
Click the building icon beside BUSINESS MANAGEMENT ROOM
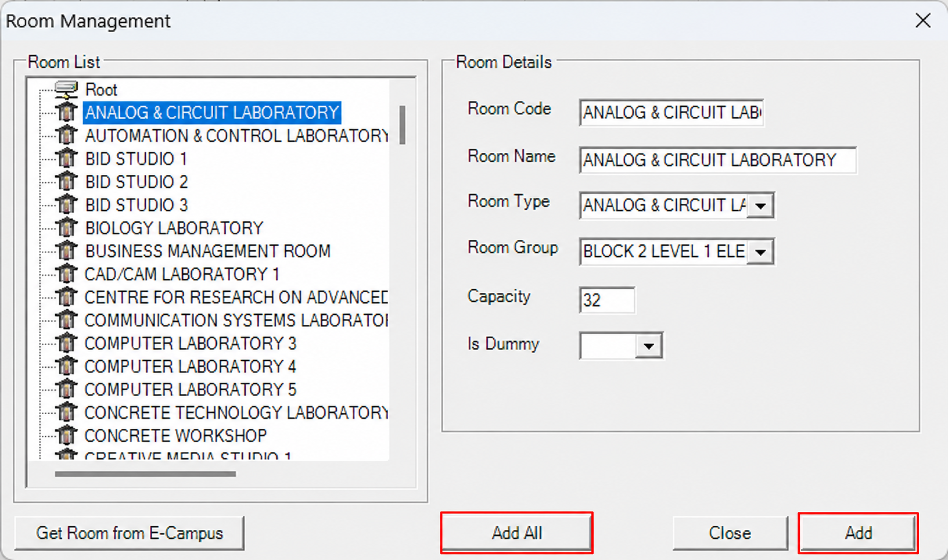pyautogui.click(x=66, y=251)
